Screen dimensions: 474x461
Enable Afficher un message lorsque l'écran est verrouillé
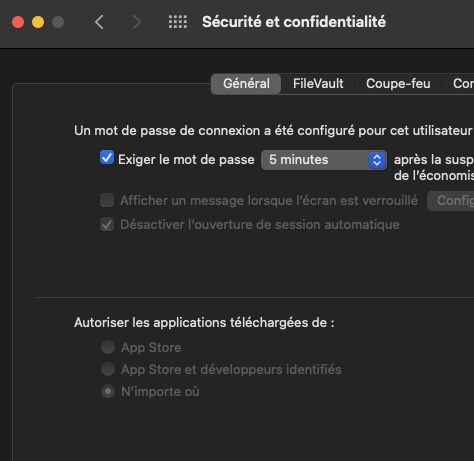pos(107,200)
